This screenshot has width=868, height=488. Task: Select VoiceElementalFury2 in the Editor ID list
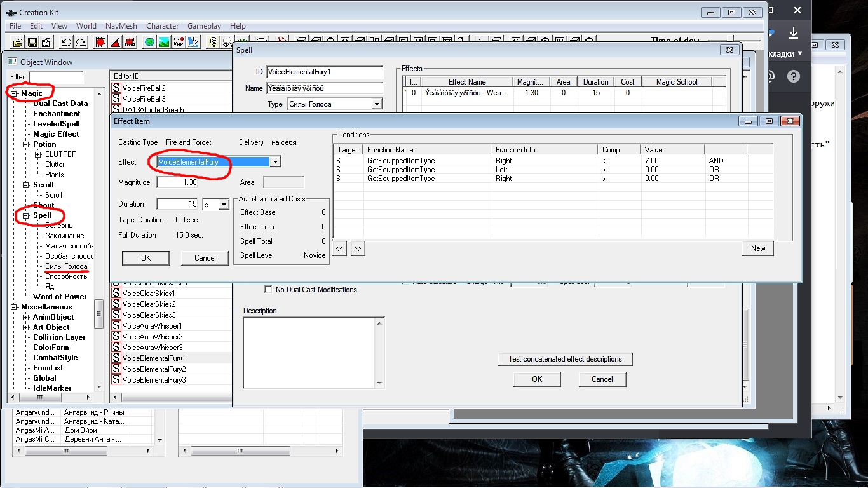(154, 369)
